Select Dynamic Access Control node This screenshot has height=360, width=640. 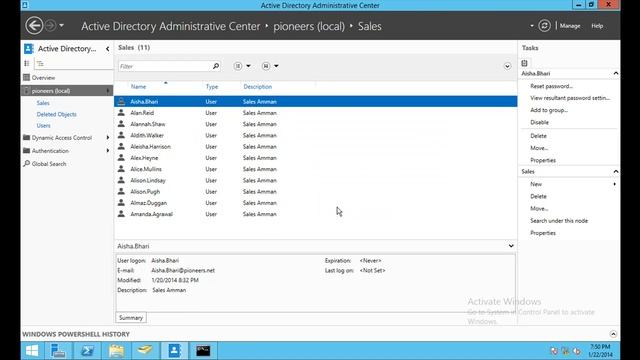tap(62, 138)
